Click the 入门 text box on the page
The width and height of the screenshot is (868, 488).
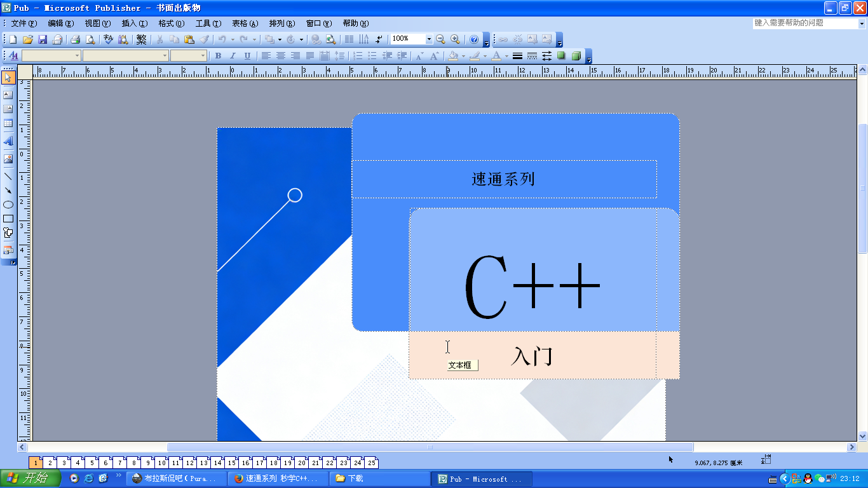[532, 356]
